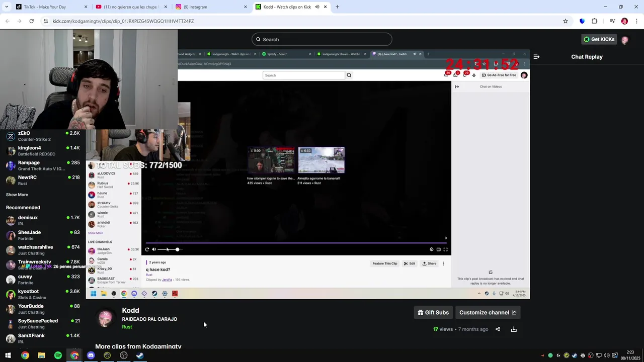Viewport: 644px width, 362px height.
Task: Click the Windows Start button
Action: [8, 355]
